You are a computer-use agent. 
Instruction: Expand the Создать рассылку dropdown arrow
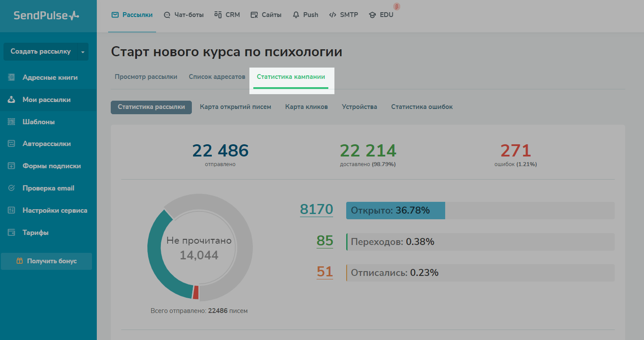click(83, 52)
